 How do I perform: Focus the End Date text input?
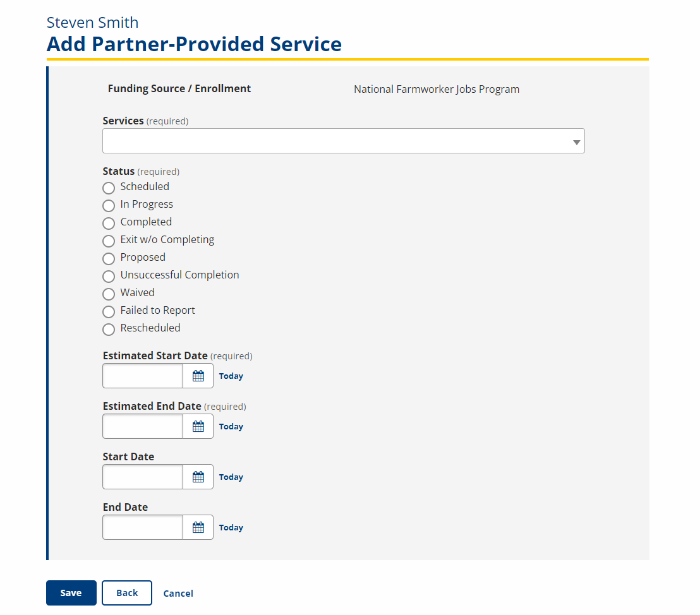tap(143, 527)
